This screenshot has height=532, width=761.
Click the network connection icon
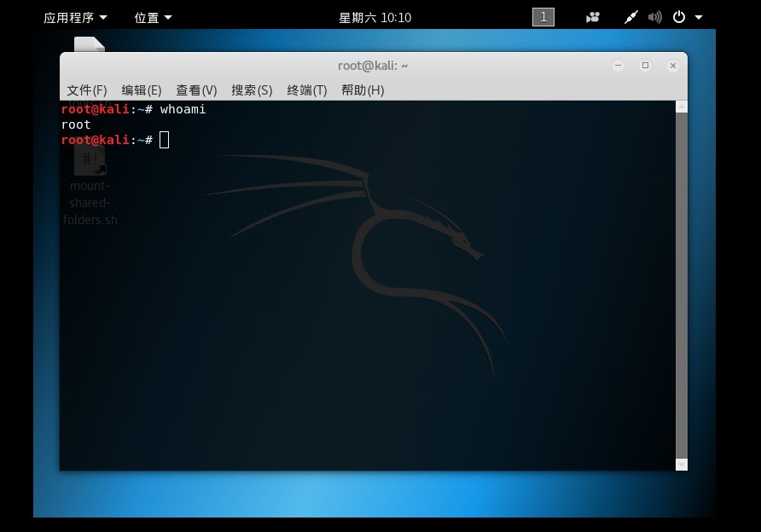631,17
